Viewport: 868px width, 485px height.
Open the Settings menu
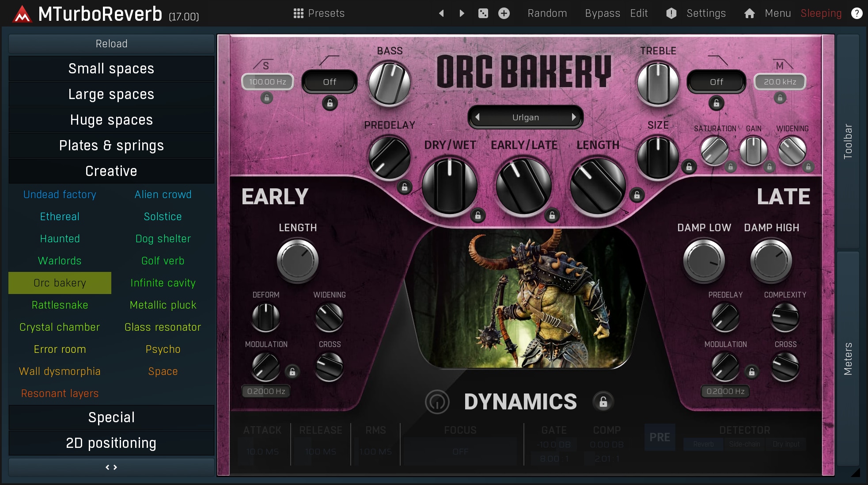tap(706, 13)
